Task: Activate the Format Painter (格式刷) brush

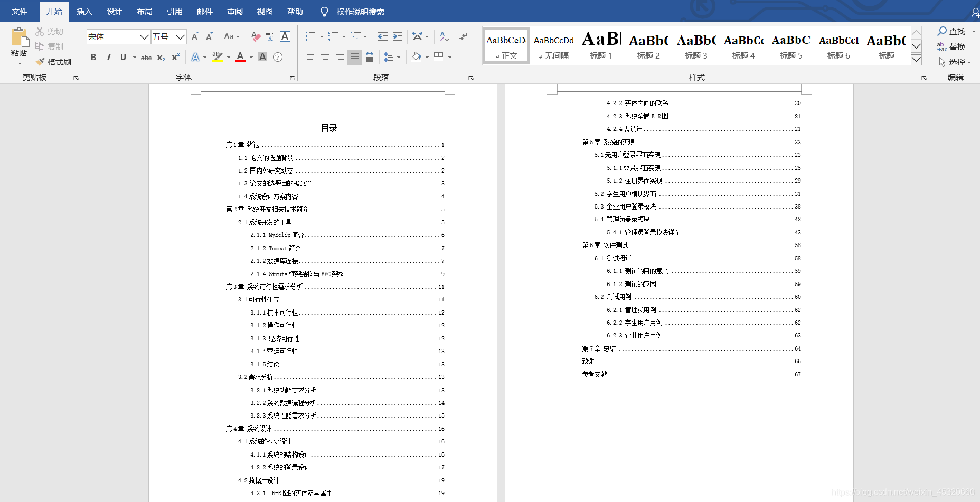Action: 40,62
